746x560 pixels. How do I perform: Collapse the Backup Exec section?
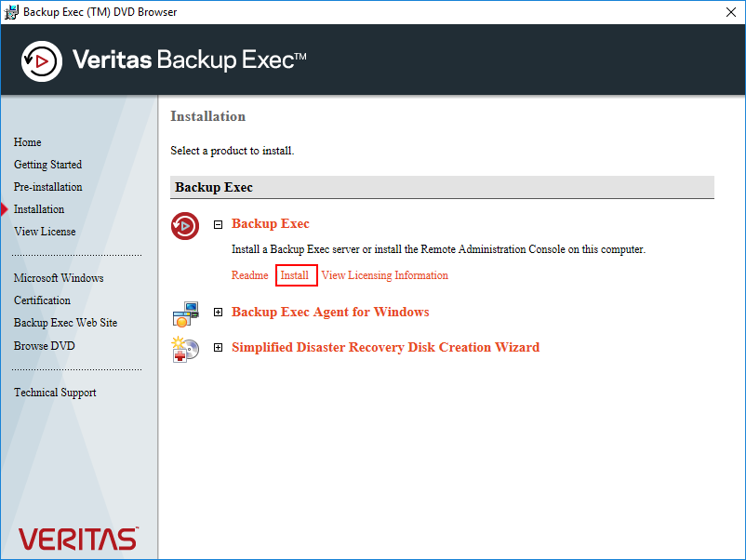[218, 224]
